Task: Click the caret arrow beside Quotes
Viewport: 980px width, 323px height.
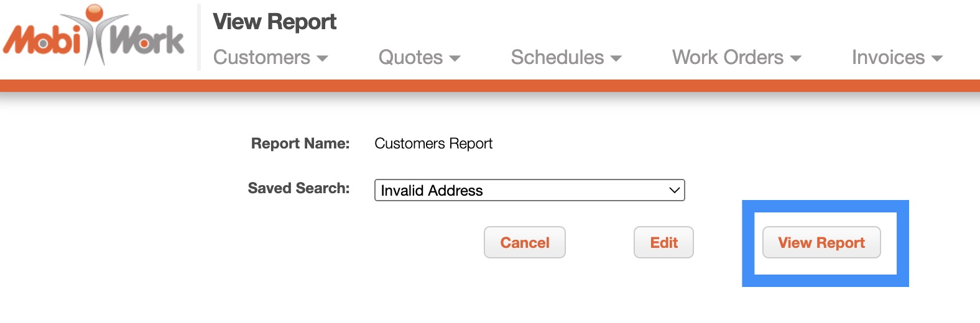Action: [x=455, y=58]
